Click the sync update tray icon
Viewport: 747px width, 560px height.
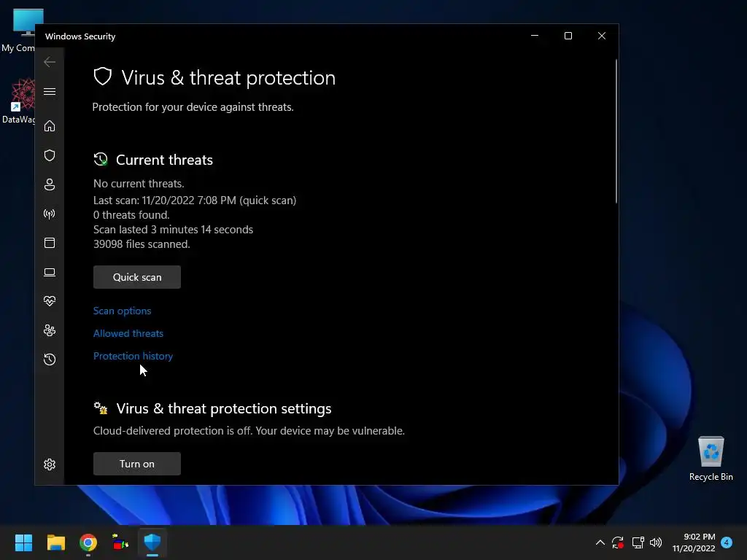click(618, 542)
